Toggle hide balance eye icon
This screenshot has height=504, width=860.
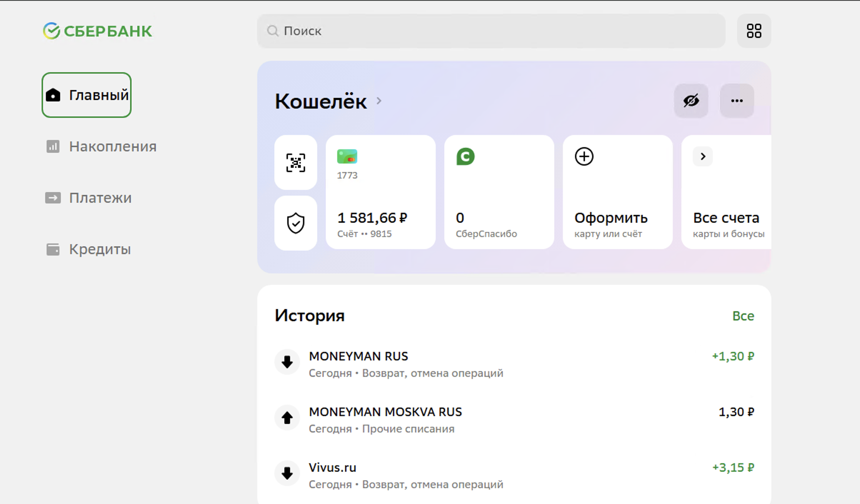point(691,101)
